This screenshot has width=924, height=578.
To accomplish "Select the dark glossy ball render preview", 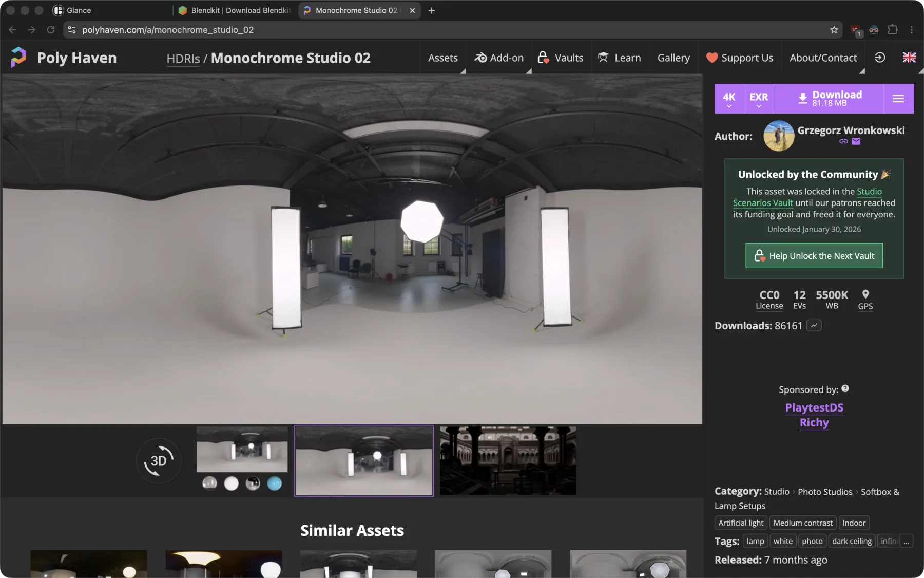I will point(253,483).
